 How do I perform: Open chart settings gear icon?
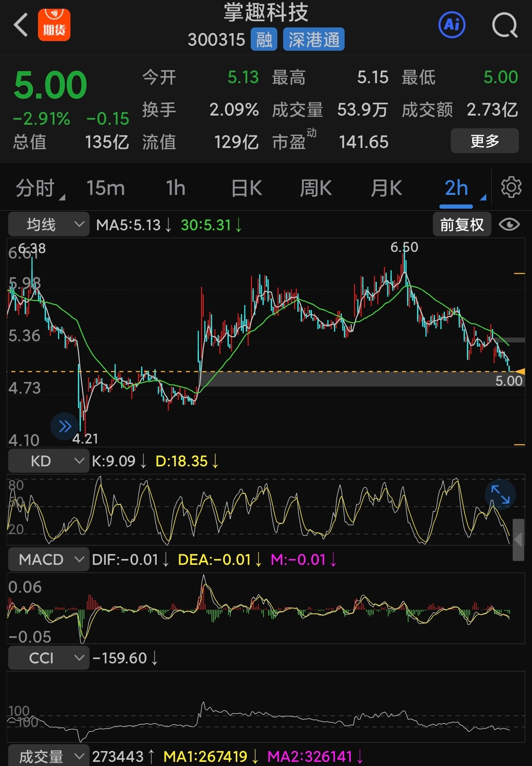click(x=511, y=187)
